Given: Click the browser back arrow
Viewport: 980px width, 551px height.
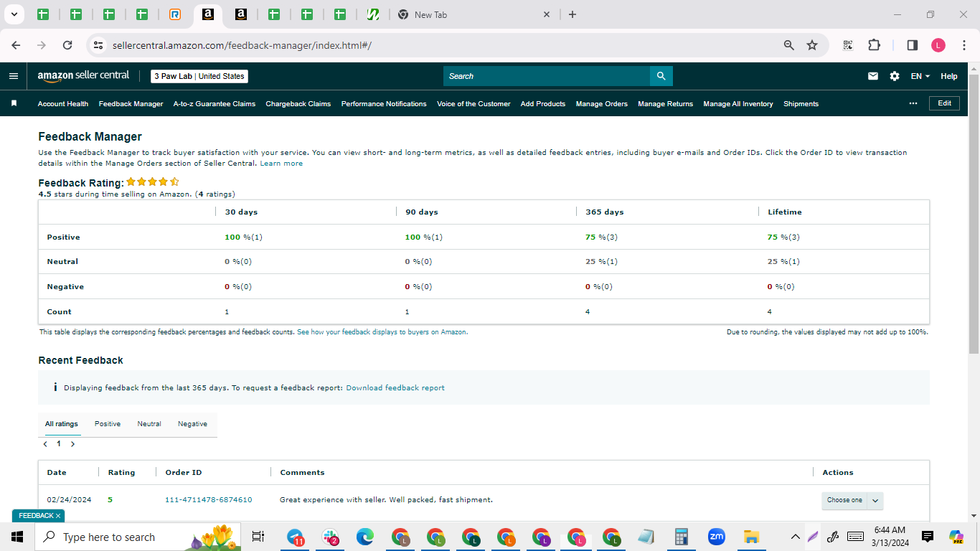Looking at the screenshot, I should pos(17,45).
